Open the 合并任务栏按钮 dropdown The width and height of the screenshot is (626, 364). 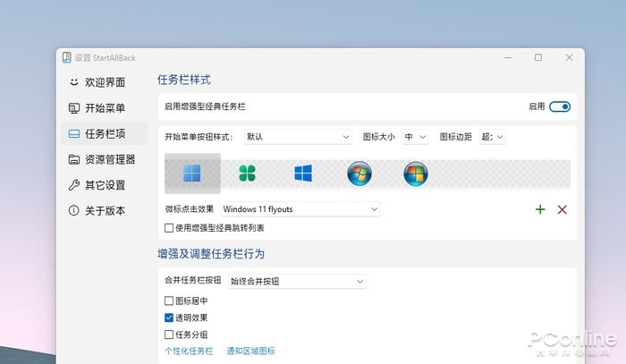[x=297, y=281]
